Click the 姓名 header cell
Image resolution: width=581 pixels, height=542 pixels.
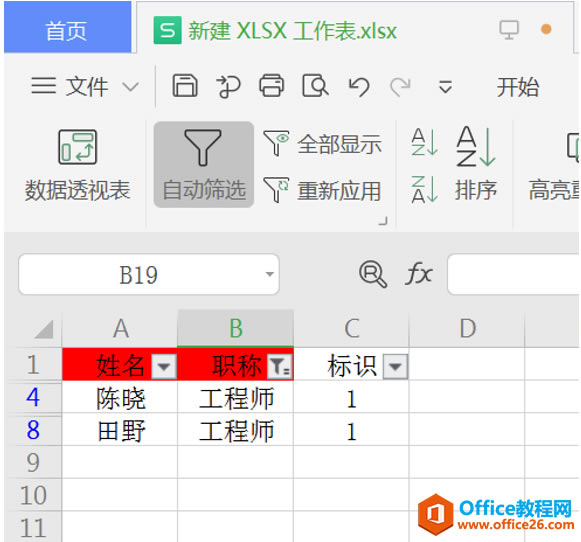pos(120,364)
